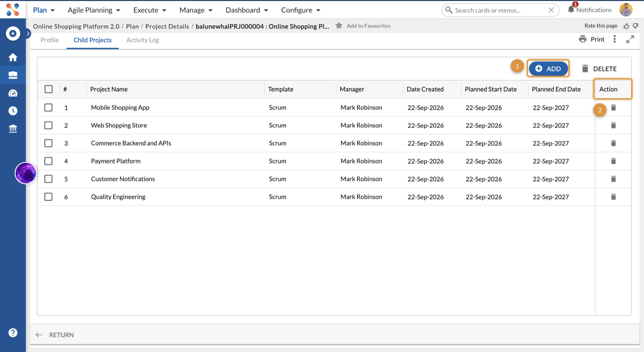Expand the Configure menu dropdown
This screenshot has height=352, width=644.
[x=301, y=10]
